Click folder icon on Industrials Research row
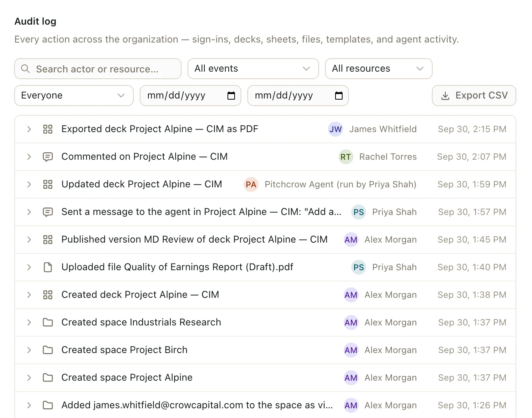532x418 pixels. [x=48, y=322]
